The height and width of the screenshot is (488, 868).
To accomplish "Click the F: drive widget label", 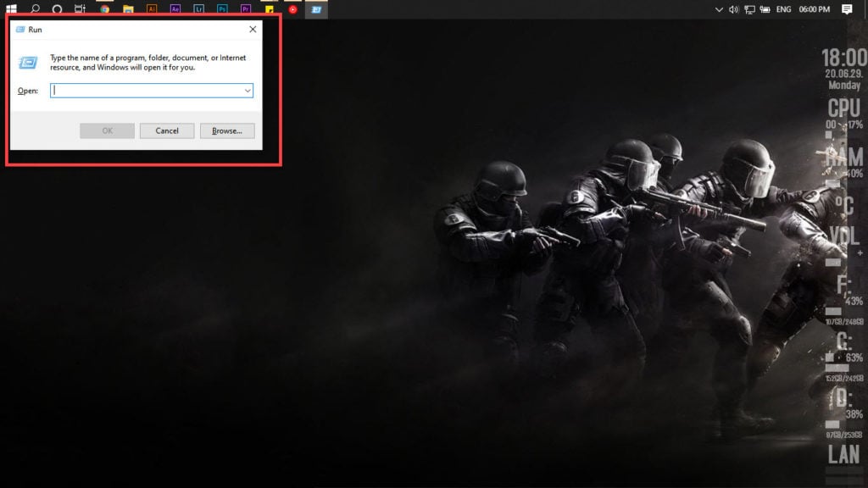I will point(843,285).
